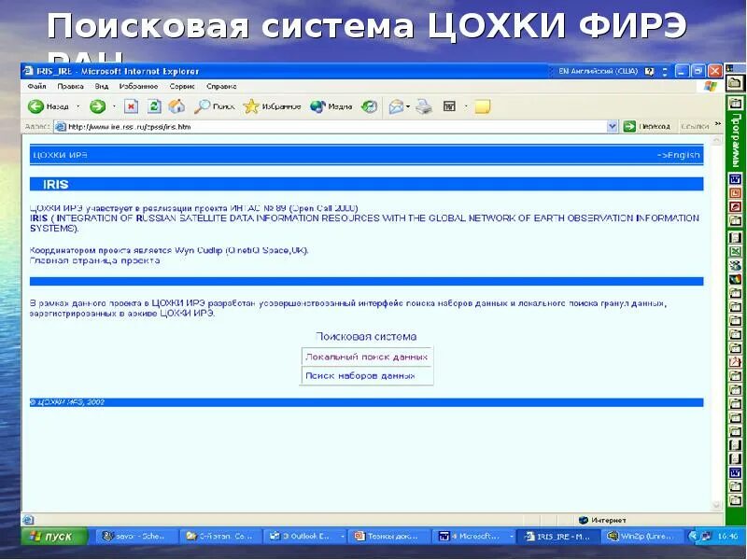Screen dimensions: 747x560
Task: Click the Print icon
Action: coord(424,106)
